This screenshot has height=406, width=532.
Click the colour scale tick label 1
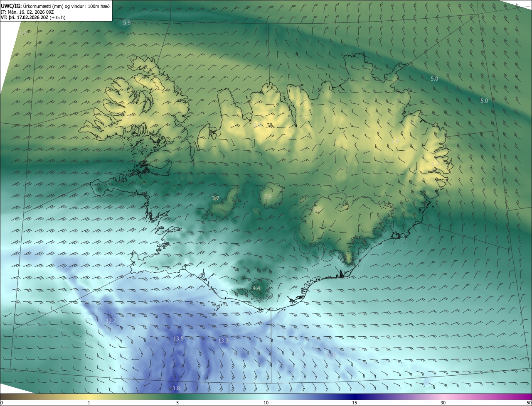click(x=89, y=403)
